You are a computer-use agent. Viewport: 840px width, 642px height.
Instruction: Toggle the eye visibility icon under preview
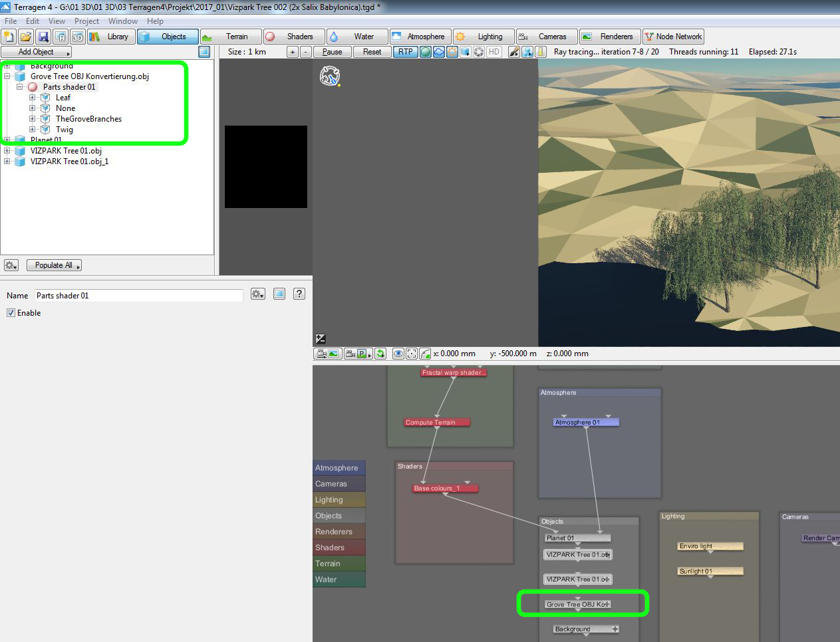[x=398, y=354]
